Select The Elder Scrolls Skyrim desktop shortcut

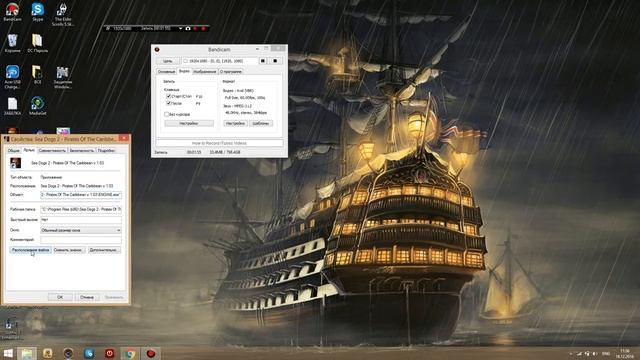62,14
